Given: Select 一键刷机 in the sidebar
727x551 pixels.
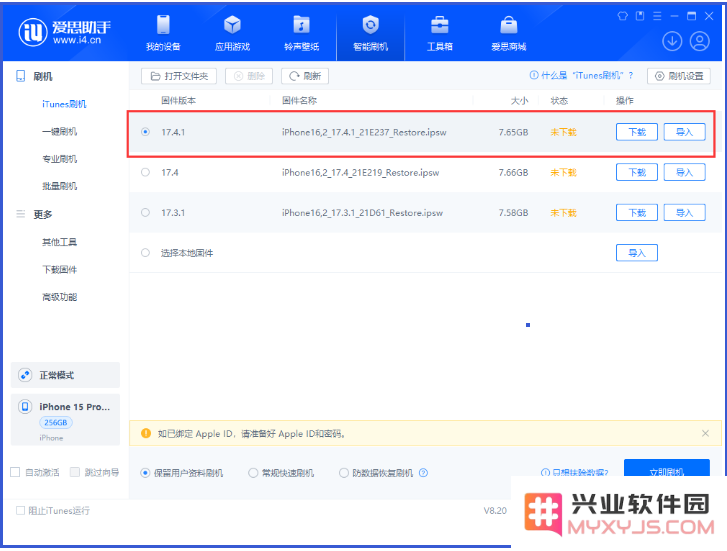Looking at the screenshot, I should pos(59,132).
